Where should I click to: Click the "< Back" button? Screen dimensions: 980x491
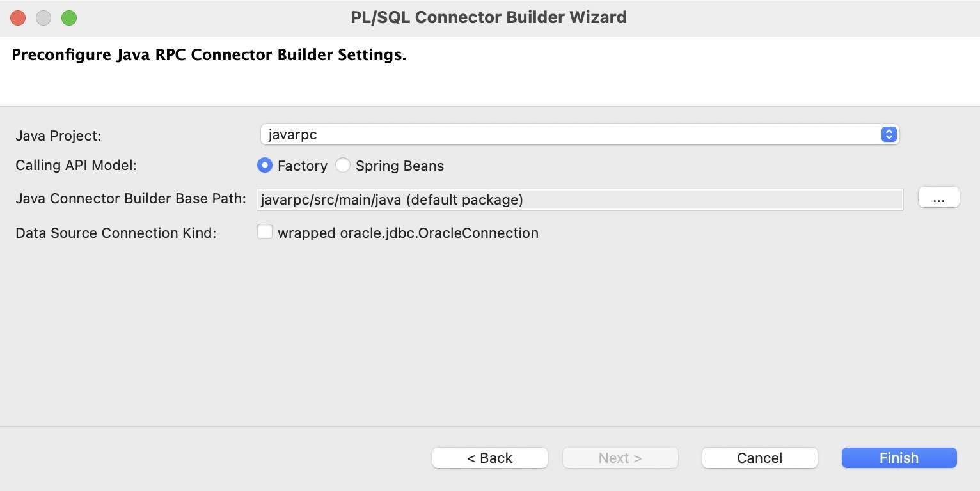(x=489, y=458)
